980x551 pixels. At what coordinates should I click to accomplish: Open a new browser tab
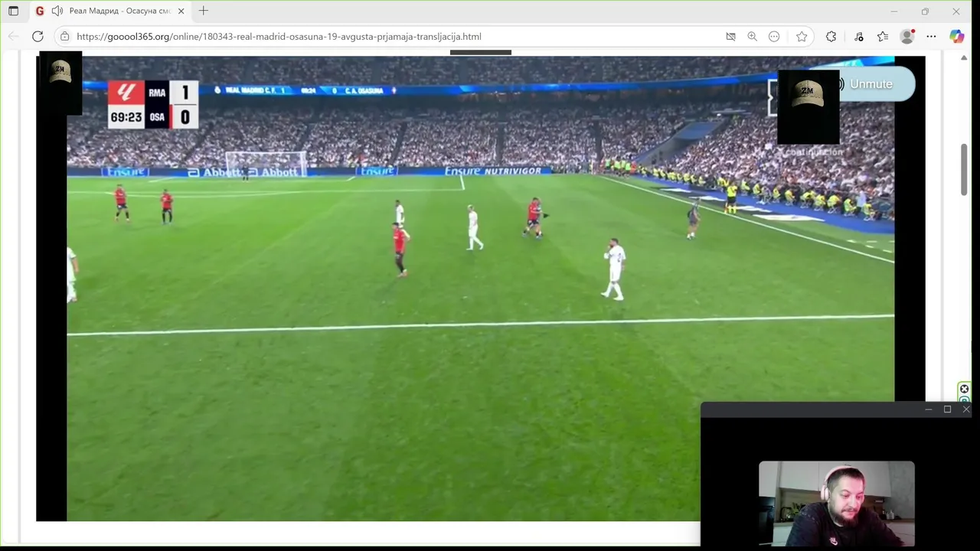(204, 11)
